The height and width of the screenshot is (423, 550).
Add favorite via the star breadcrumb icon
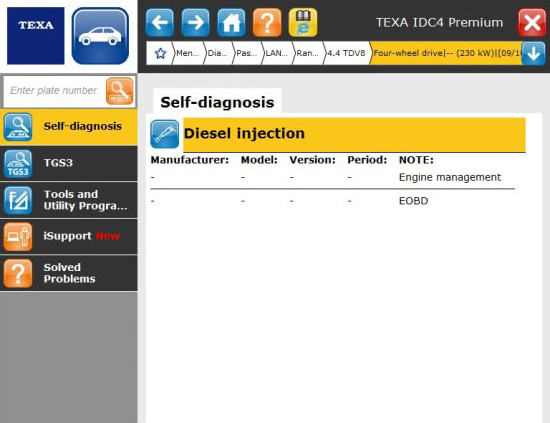coord(160,53)
